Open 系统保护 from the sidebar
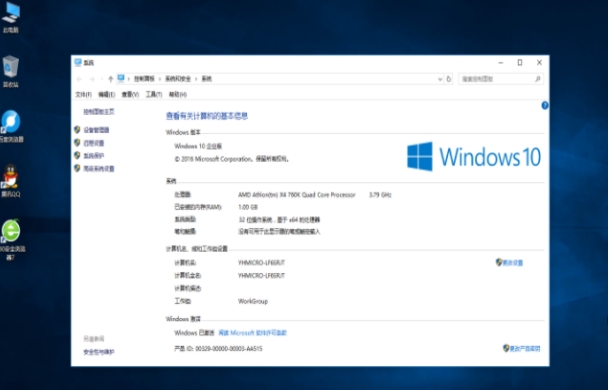The width and height of the screenshot is (613, 390). [93, 156]
